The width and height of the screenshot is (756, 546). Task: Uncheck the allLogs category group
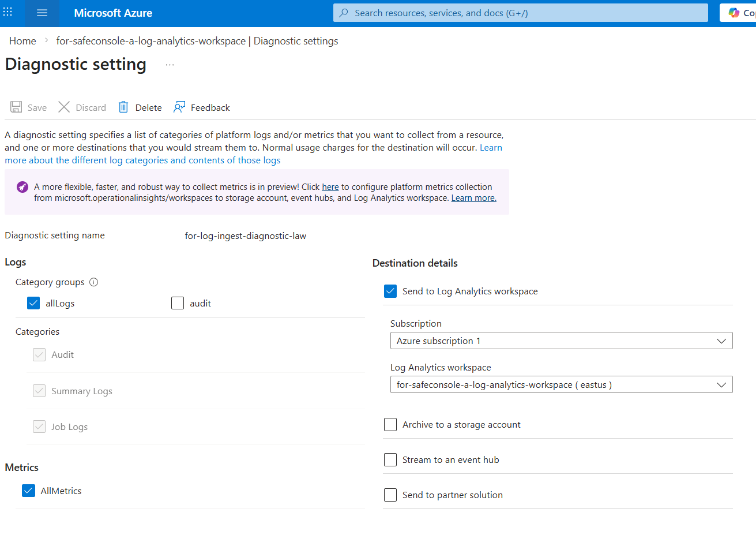[33, 303]
